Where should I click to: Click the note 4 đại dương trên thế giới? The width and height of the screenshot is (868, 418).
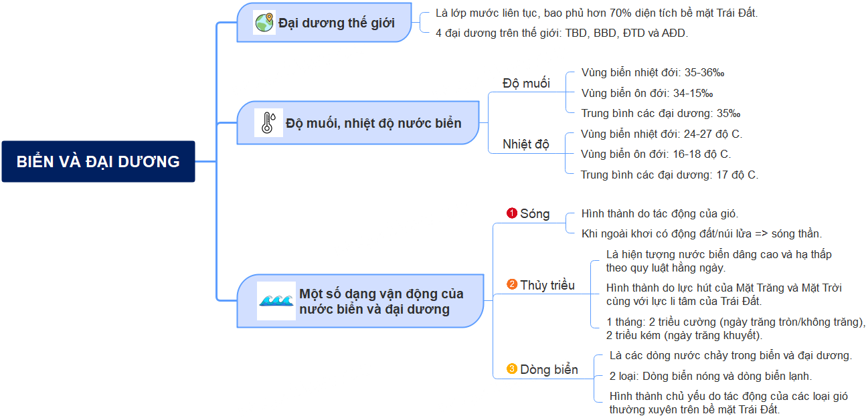tap(561, 32)
